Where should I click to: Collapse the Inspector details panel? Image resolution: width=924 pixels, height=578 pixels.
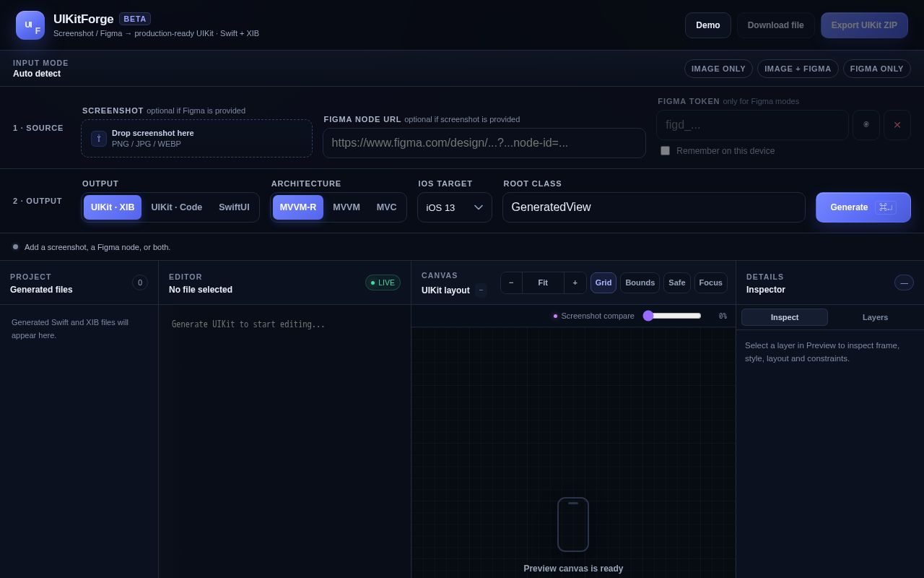tap(904, 282)
